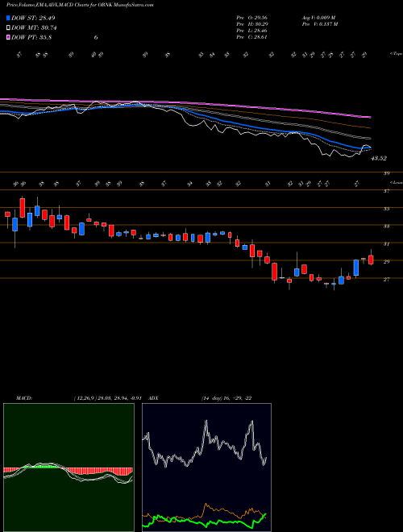The image size is (403, 532).
Task: Select the DOW PT: 35.8 label
Action: coord(31,37)
